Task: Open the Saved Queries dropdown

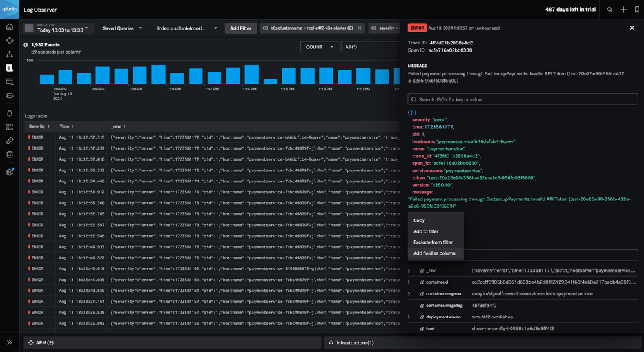Action: pos(122,28)
